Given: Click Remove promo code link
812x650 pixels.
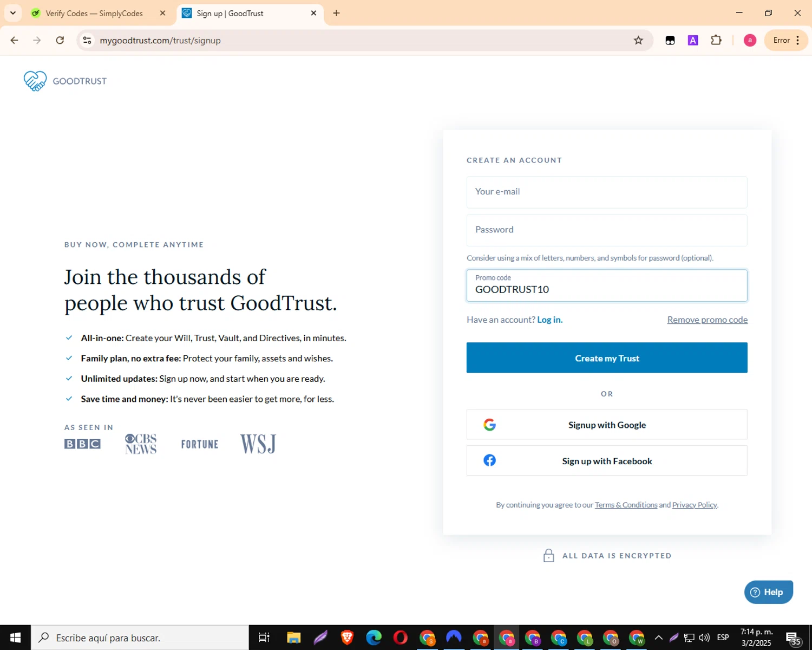Looking at the screenshot, I should (x=707, y=320).
